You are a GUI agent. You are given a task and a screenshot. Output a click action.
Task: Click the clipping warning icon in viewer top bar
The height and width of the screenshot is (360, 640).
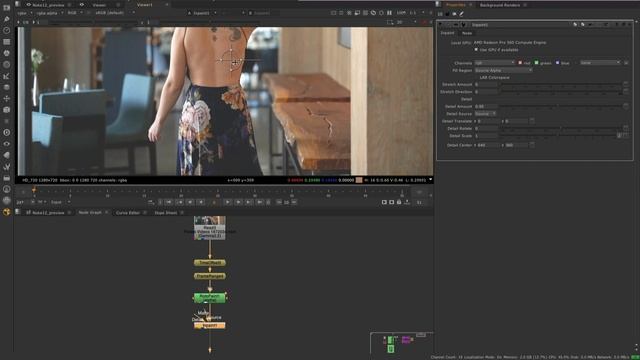point(373,13)
